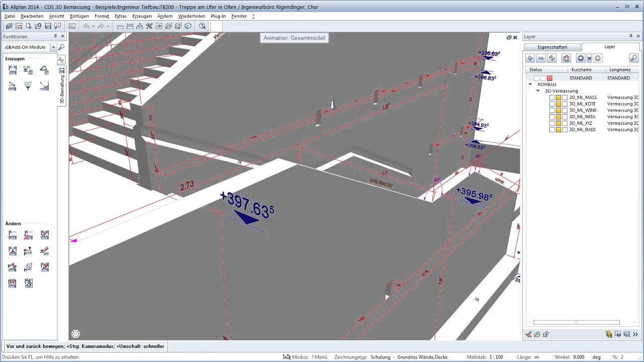Switch to the Eigenschaften tab
Screen dimensions: 644x362
pos(552,47)
